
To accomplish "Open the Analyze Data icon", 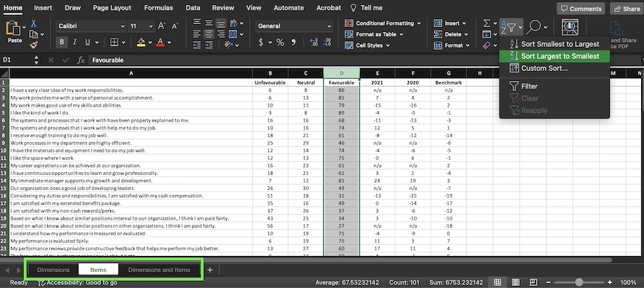I will pyautogui.click(x=569, y=27).
